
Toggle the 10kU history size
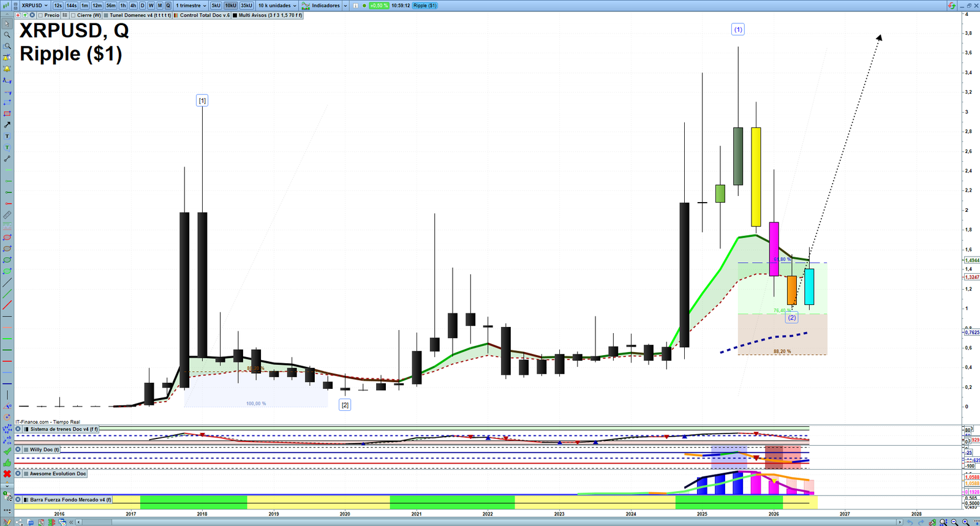pyautogui.click(x=230, y=6)
